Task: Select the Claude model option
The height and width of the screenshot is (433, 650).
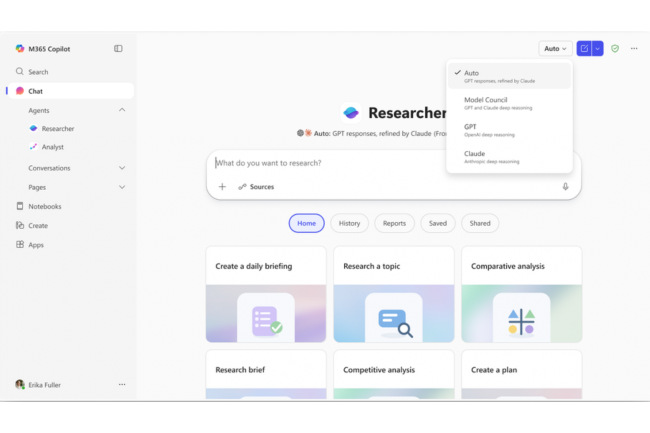Action: point(509,157)
